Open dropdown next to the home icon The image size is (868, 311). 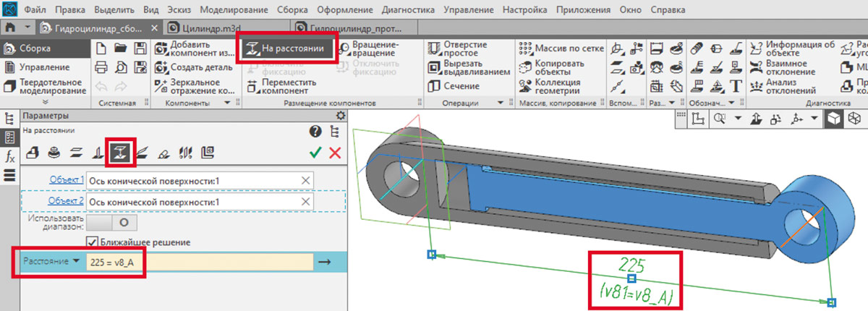coord(27,27)
